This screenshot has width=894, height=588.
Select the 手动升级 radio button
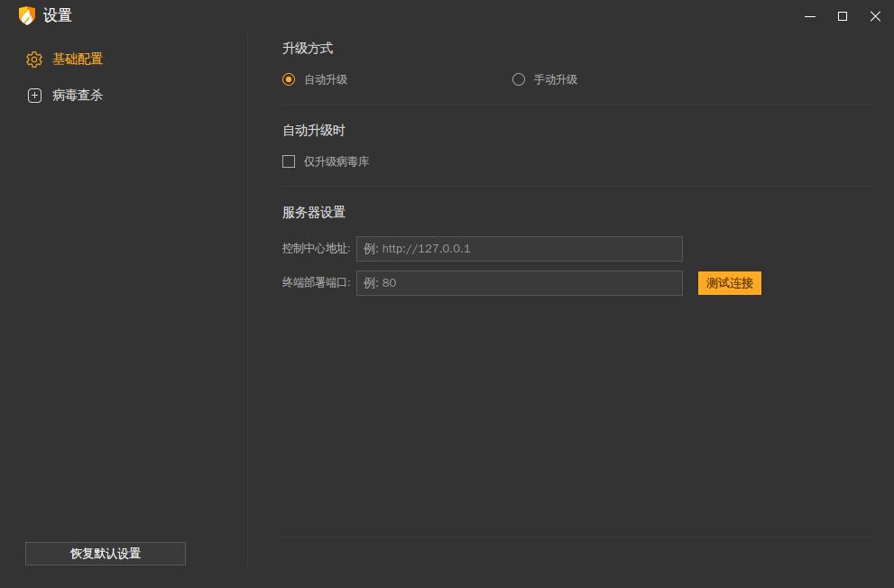coord(519,79)
